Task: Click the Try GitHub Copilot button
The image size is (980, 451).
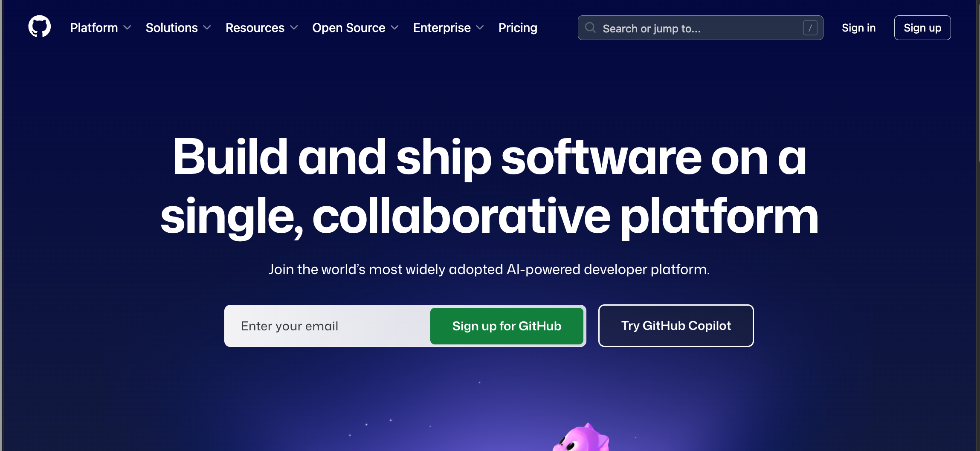Action: 676,326
